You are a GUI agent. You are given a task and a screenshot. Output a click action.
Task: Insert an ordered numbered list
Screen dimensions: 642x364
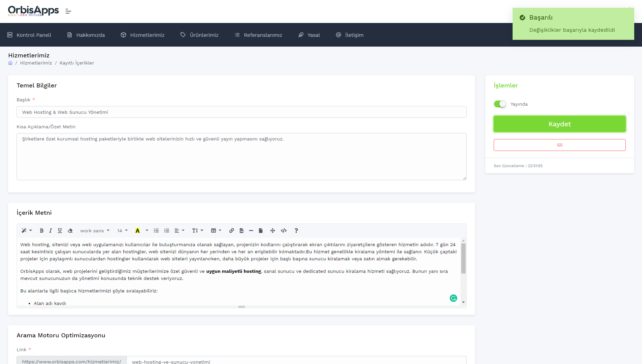click(x=167, y=231)
